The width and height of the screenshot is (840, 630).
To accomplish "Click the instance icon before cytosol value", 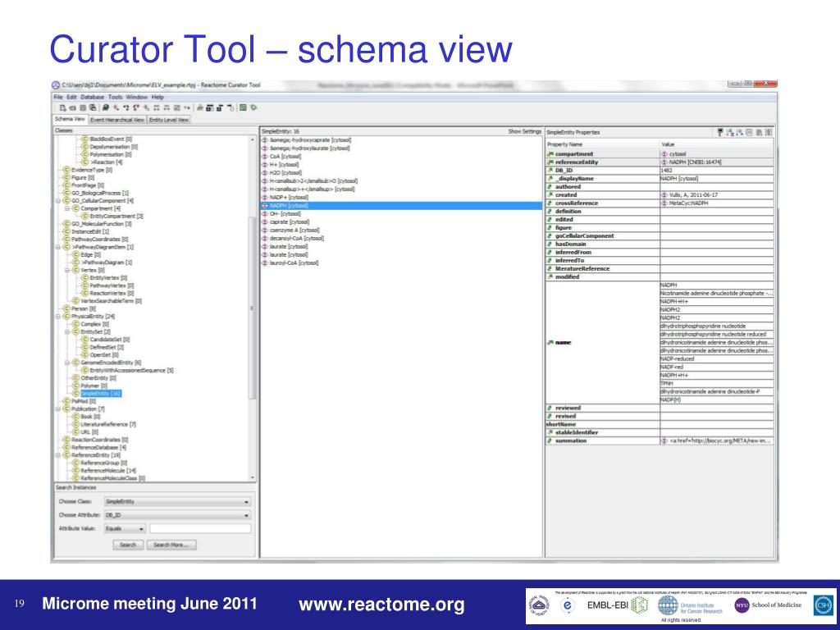I will point(664,154).
